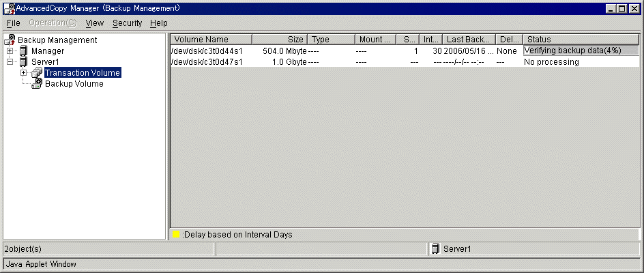Select volume /dev/dsk/c3t0d47s1 row
The image size is (644, 273).
405,62
